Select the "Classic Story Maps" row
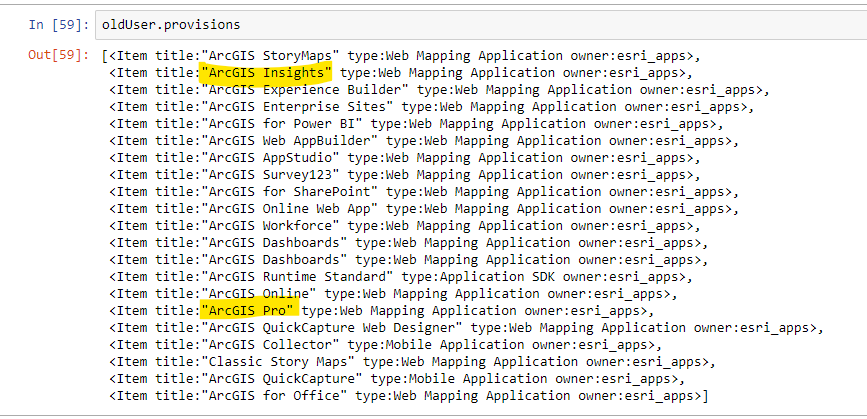The width and height of the screenshot is (867, 419). coord(412,362)
